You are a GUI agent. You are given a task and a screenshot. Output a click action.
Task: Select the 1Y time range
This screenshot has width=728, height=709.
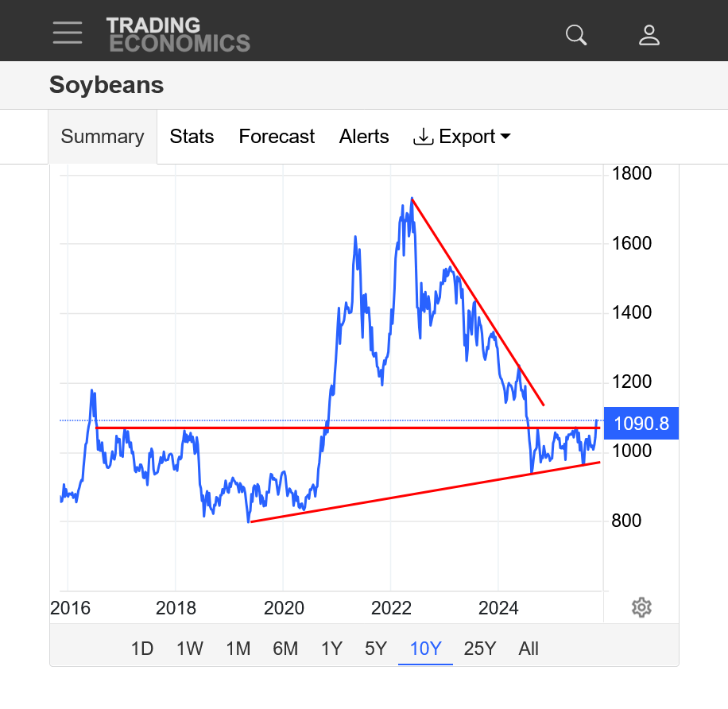point(331,649)
